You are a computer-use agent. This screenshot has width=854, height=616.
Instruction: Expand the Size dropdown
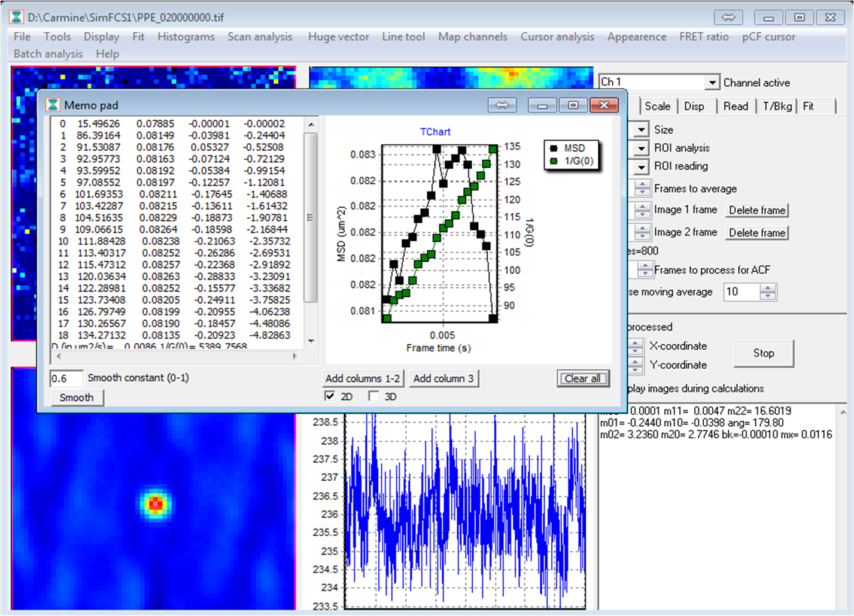[642, 130]
